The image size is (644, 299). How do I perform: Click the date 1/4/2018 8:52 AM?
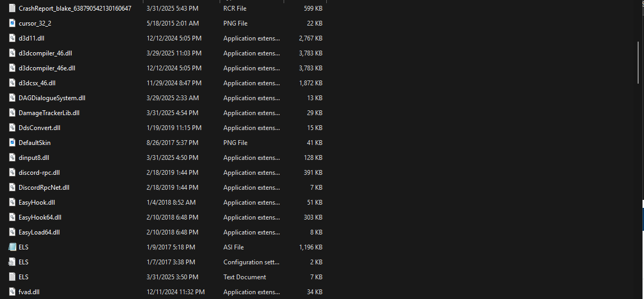[x=171, y=203]
